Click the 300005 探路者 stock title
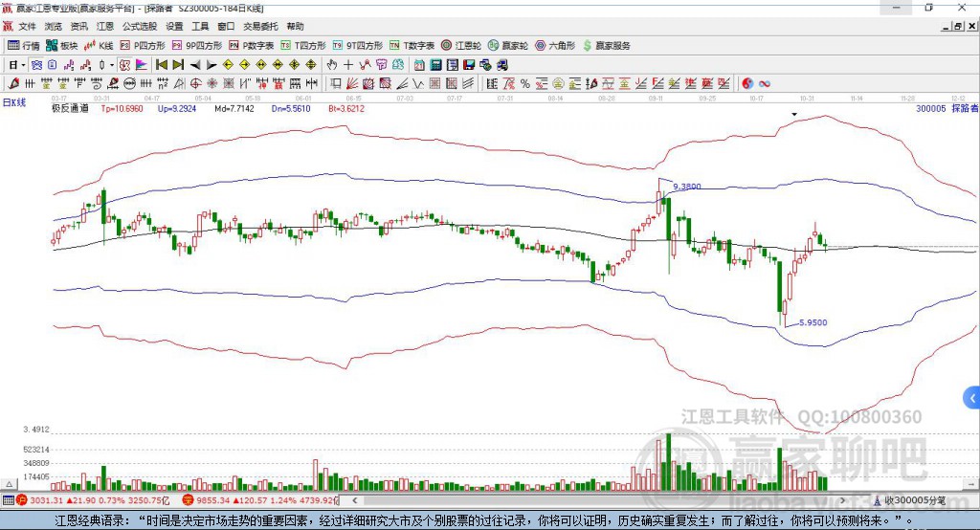 947,109
